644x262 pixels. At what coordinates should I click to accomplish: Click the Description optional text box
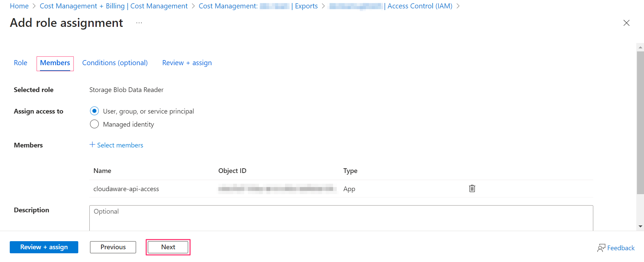[x=341, y=218]
